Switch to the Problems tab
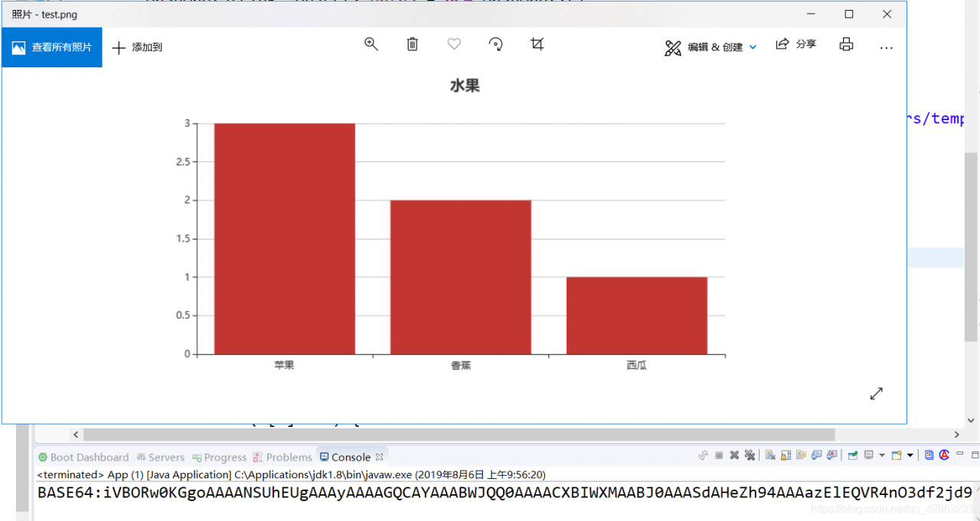 283,457
